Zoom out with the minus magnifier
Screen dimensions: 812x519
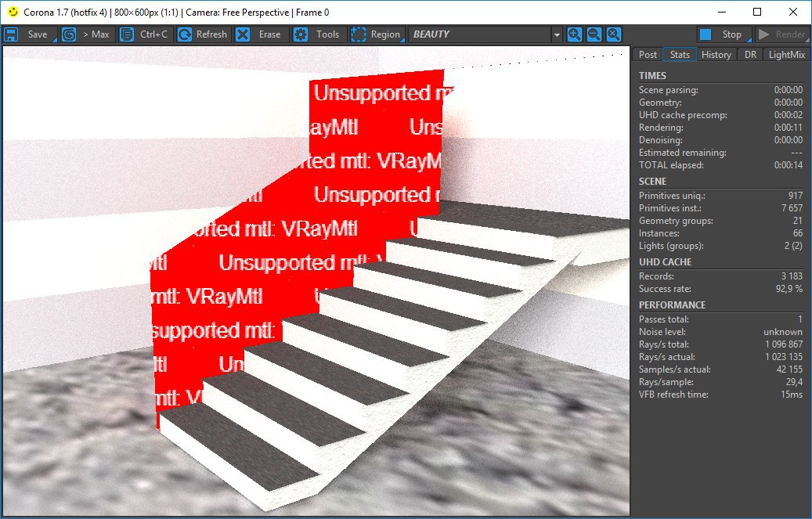click(x=594, y=34)
